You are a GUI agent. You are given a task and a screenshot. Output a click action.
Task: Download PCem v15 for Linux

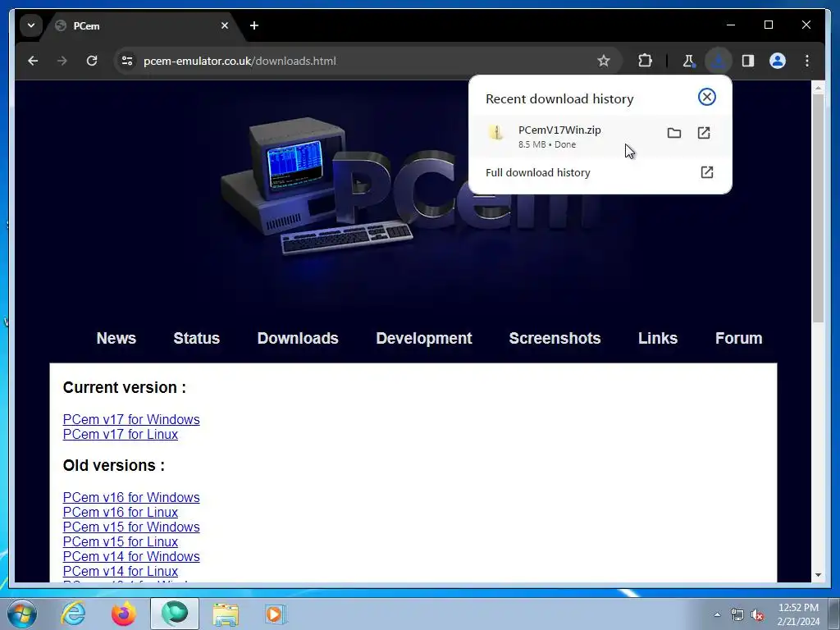pyautogui.click(x=121, y=541)
